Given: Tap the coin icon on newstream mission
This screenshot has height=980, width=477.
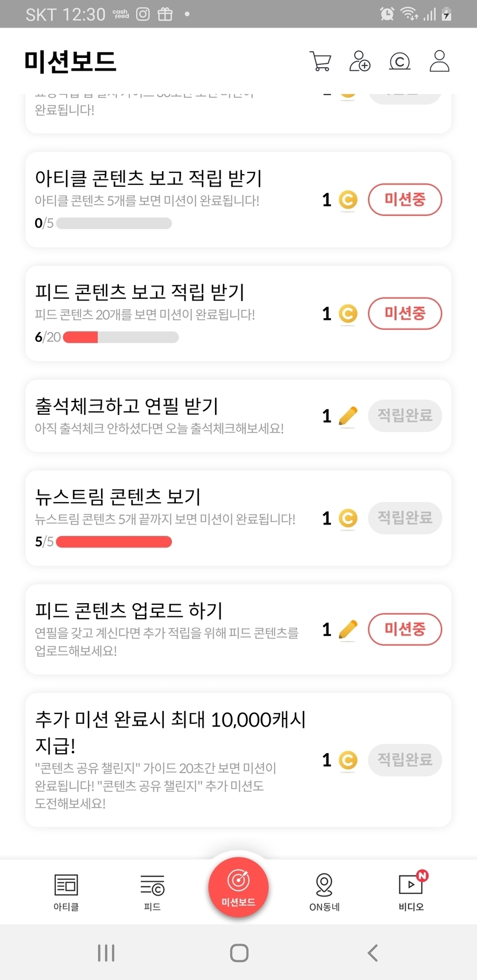Looking at the screenshot, I should (x=348, y=518).
